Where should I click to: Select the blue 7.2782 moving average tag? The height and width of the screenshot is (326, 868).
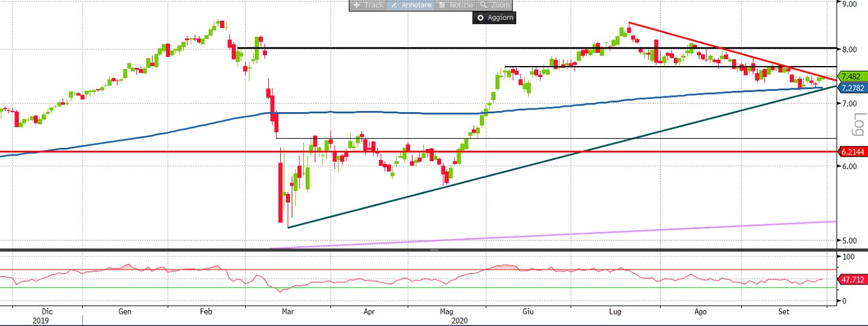pos(853,88)
